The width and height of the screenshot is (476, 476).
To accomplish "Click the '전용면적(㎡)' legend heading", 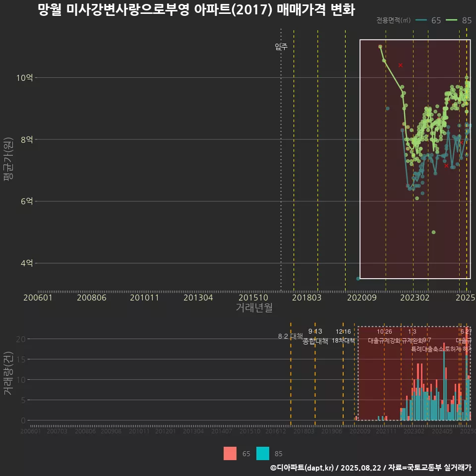I will pos(393,20).
